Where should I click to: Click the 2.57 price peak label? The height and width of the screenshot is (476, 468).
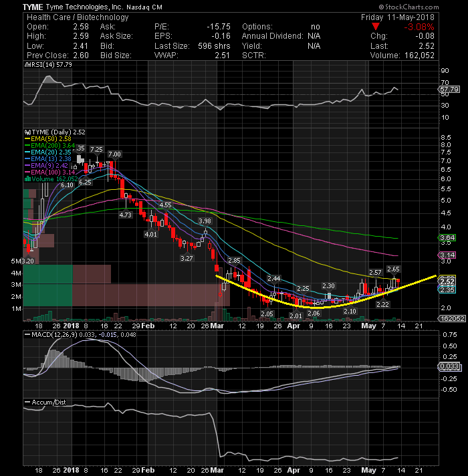tap(376, 273)
